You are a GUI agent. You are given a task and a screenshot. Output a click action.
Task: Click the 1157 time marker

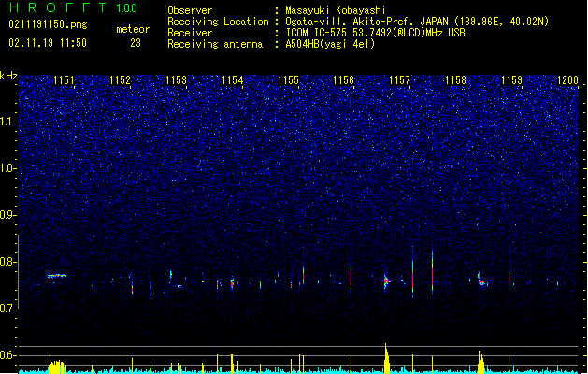click(x=400, y=79)
